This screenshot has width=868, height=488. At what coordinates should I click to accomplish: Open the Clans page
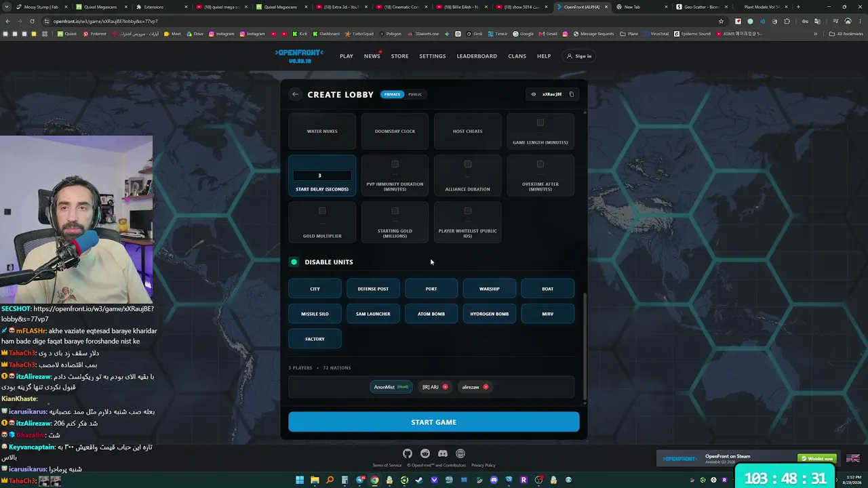[517, 56]
